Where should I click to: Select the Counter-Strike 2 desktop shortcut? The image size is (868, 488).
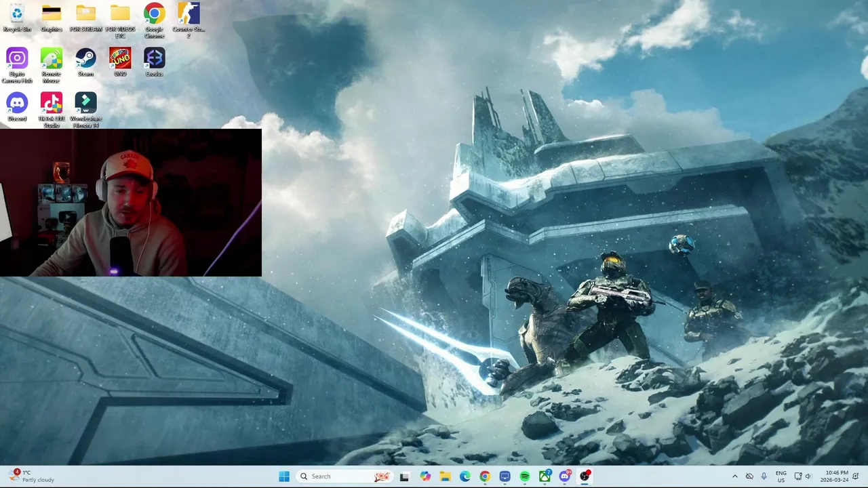[189, 20]
